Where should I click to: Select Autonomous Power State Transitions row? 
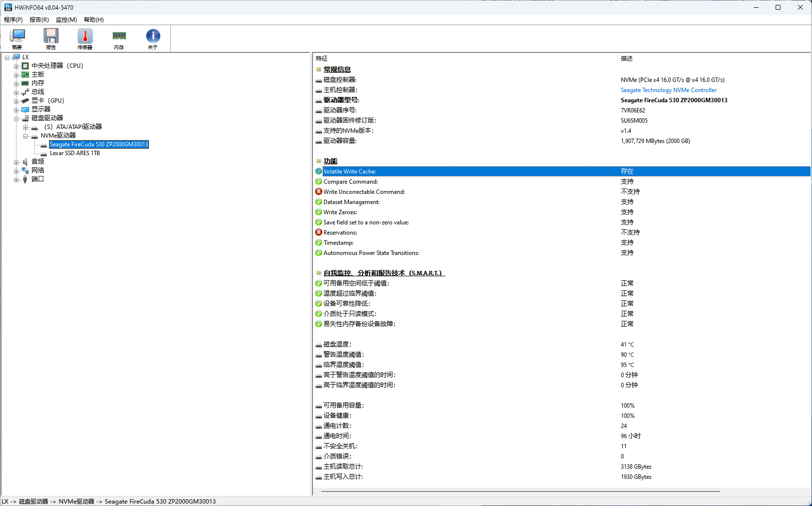click(563, 253)
